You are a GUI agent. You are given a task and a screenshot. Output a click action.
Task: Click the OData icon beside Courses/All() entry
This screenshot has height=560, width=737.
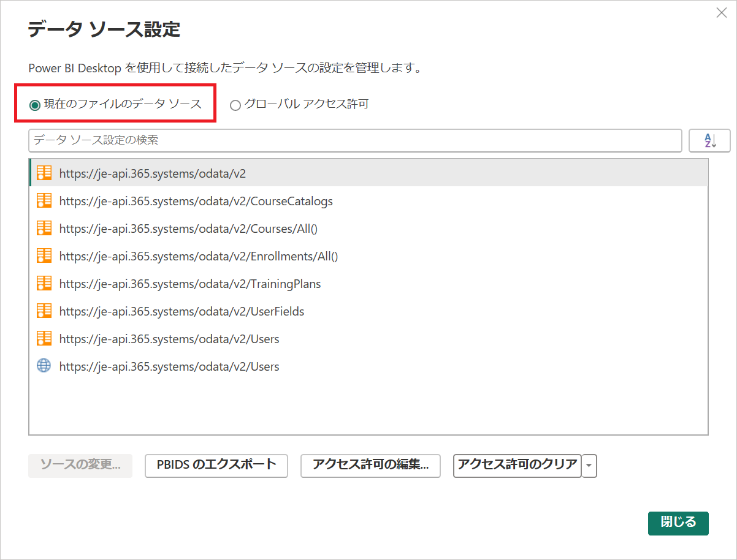click(44, 228)
